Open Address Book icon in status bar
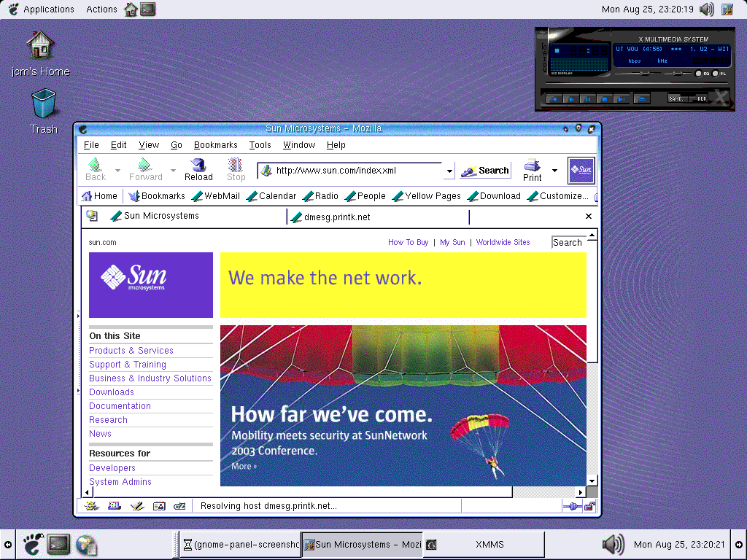Image resolution: width=747 pixels, height=560 pixels. [159, 506]
